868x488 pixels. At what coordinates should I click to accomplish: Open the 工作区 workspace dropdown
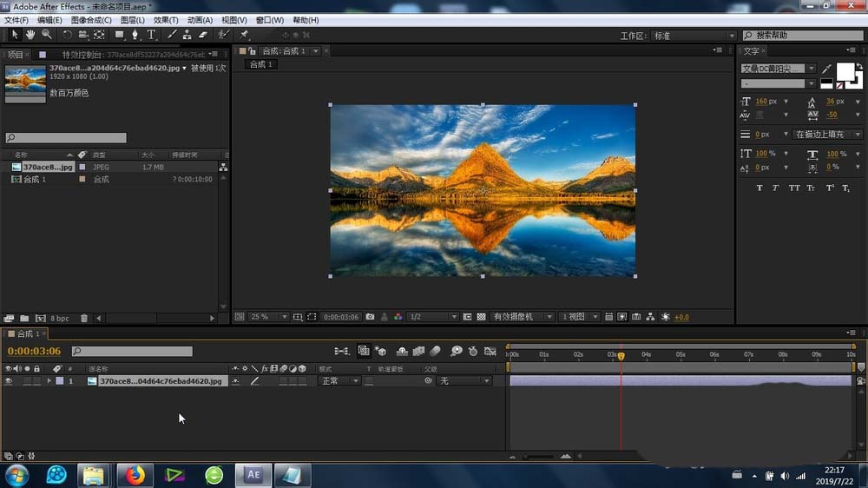693,36
